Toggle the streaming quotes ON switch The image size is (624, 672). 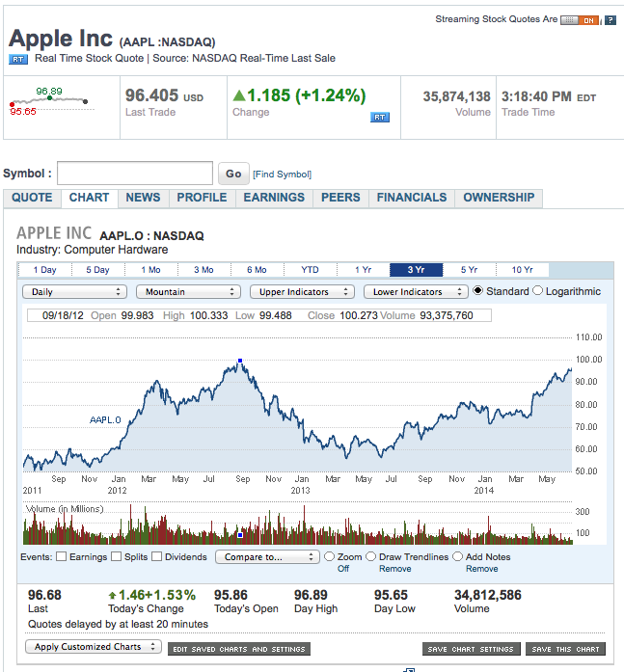580,20
